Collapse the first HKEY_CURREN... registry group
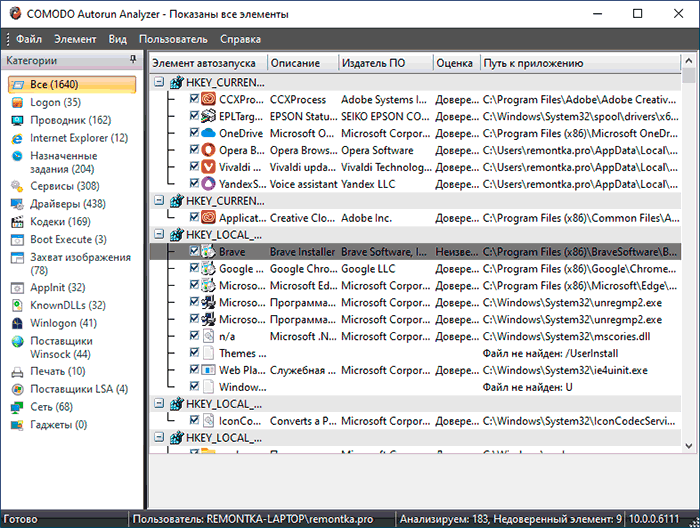700x528 pixels. (159, 82)
